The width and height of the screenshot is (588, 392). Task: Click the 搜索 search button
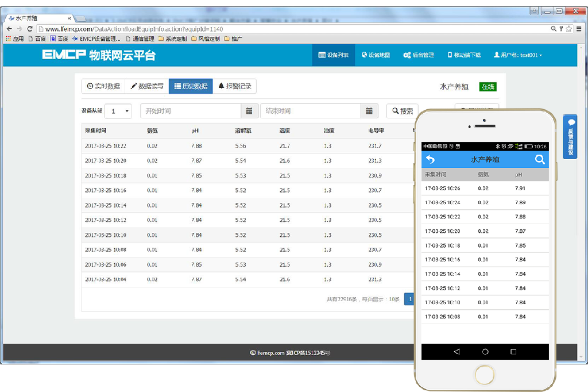click(403, 111)
